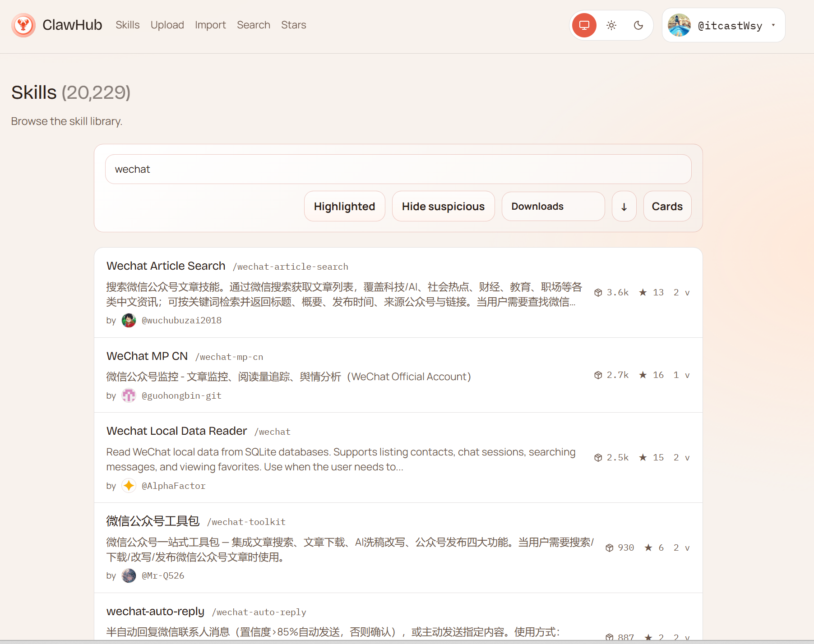Toggle the Highlighted filter
Screen dimensions: 814x644
click(344, 207)
